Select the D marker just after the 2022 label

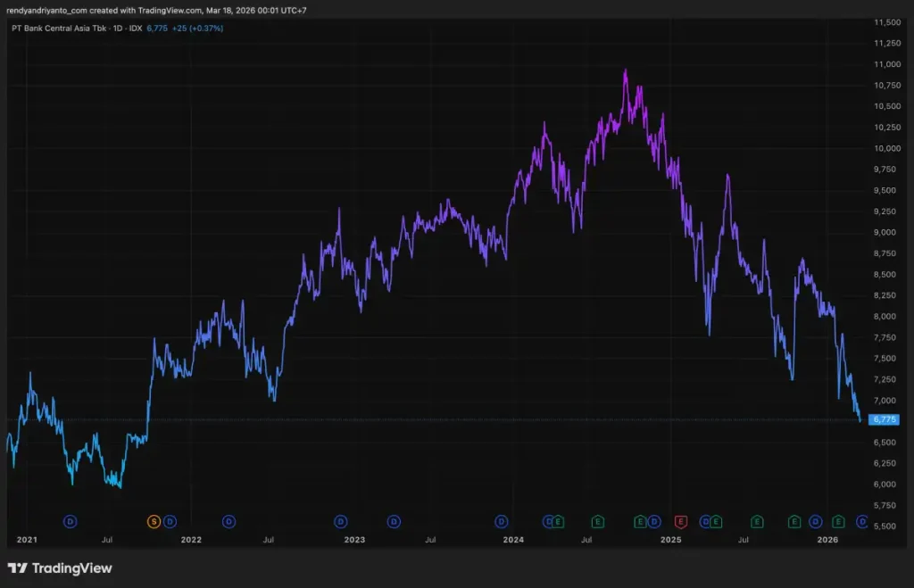229,521
